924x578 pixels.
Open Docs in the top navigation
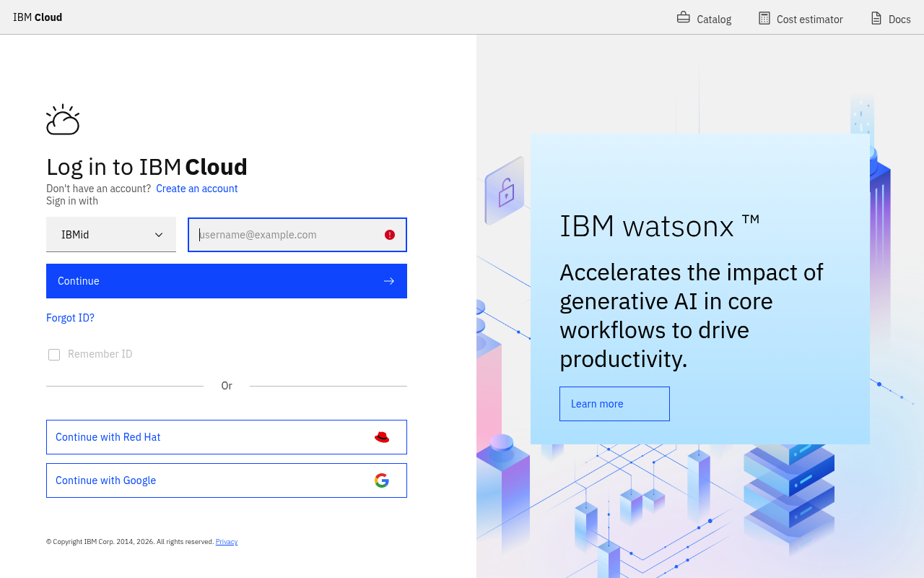tap(891, 18)
